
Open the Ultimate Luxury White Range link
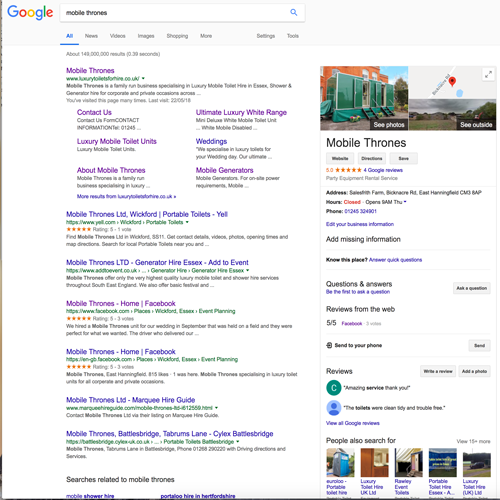241,112
